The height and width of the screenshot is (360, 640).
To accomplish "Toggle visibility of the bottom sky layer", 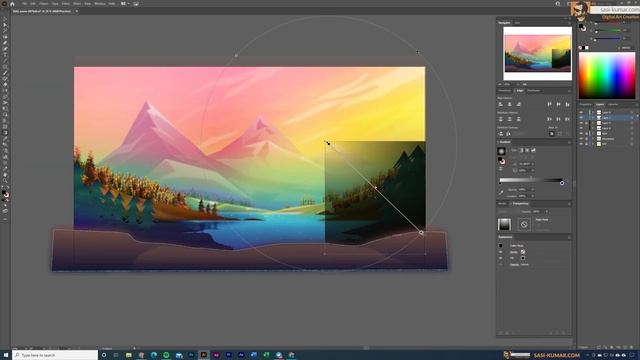I will tap(581, 144).
